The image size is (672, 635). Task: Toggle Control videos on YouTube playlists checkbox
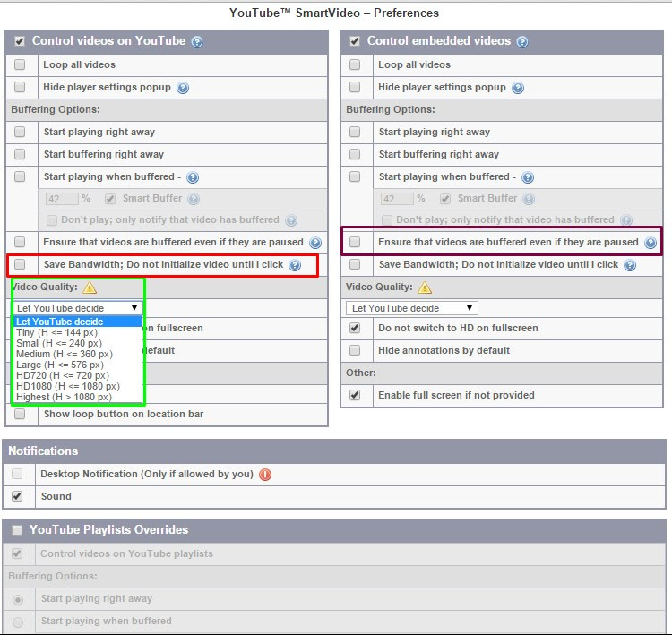click(17, 553)
